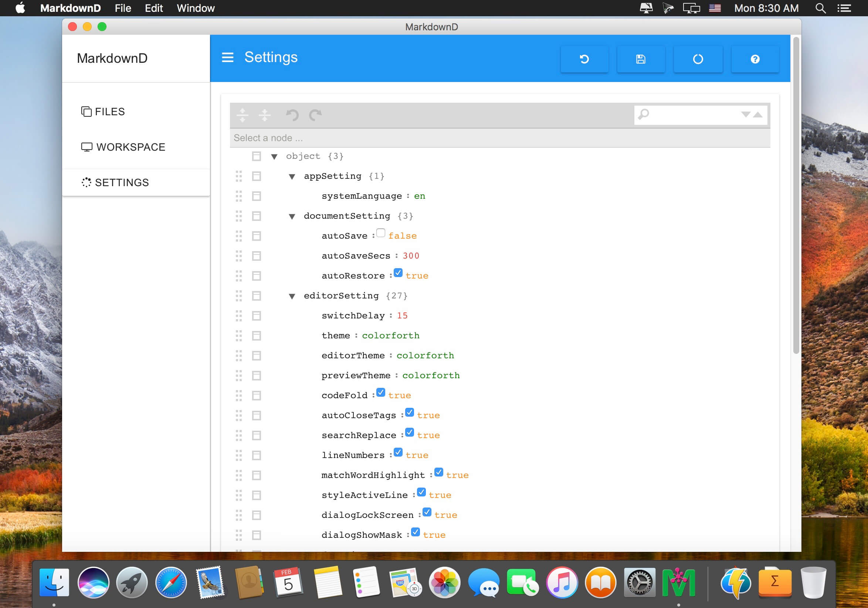
Task: Click the previewTheme value colorforth
Action: click(x=431, y=376)
